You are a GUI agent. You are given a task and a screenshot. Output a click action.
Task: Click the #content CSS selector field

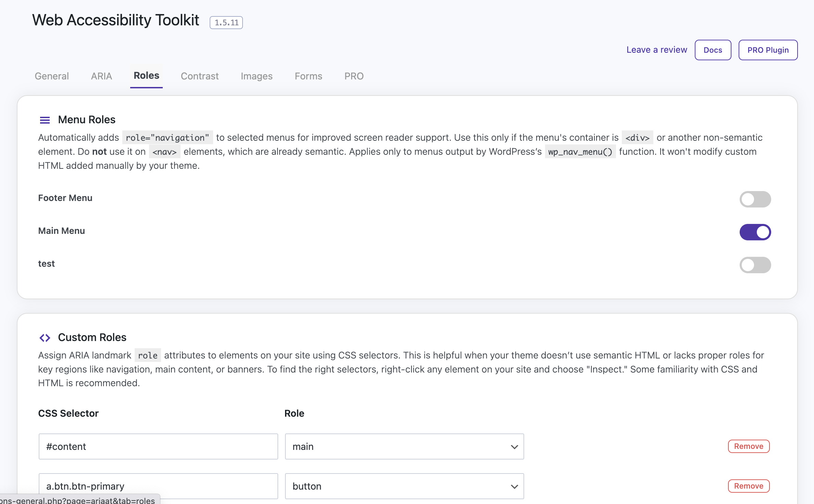coord(158,446)
